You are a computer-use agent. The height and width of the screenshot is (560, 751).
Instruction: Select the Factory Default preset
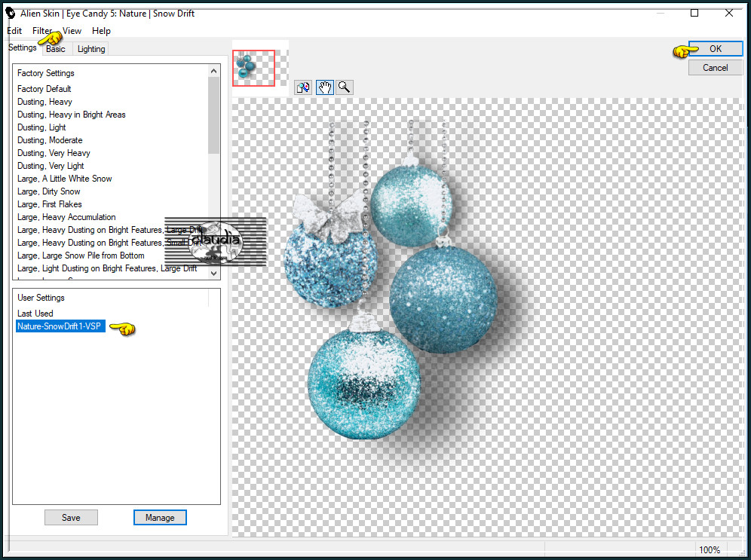point(44,89)
